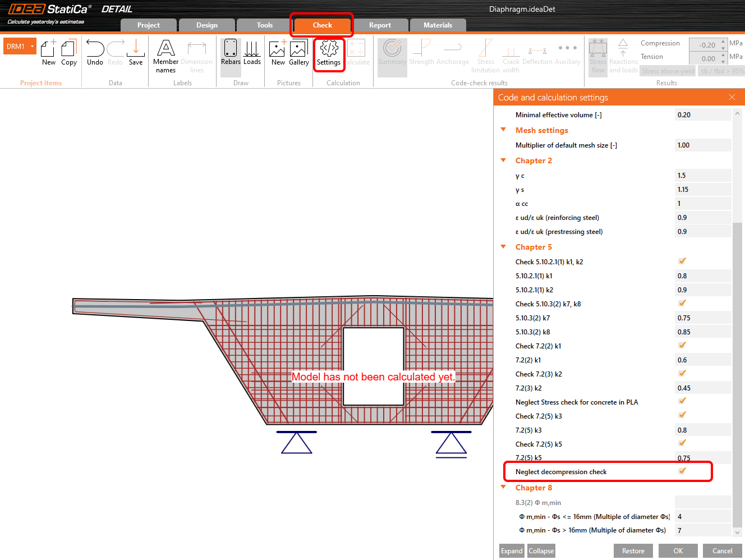Image resolution: width=745 pixels, height=560 pixels.
Task: Toggle Loads drawing
Action: coord(252,53)
